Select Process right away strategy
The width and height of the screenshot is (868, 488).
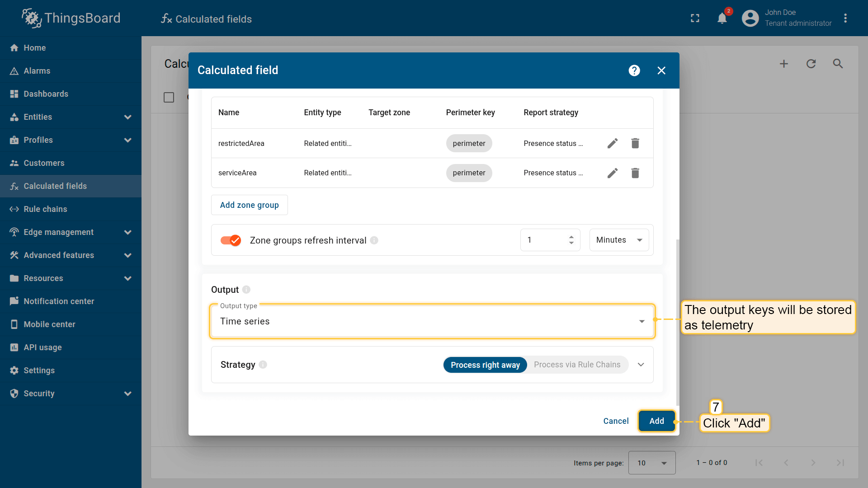(x=485, y=365)
